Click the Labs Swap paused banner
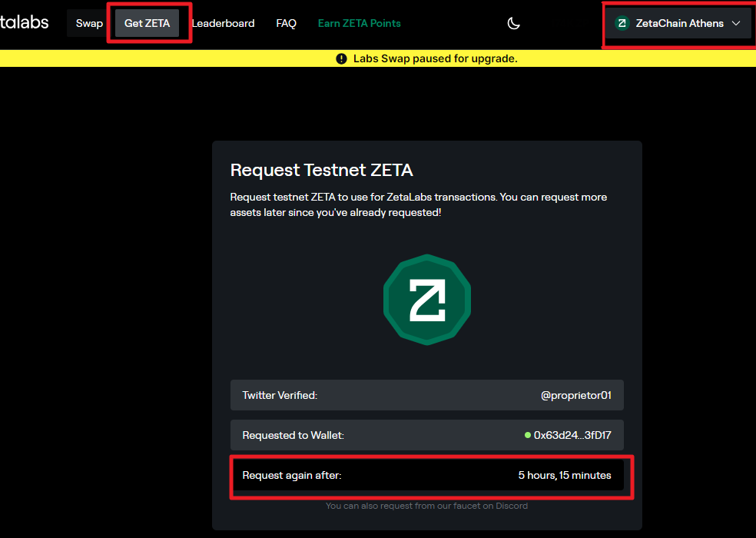 pos(378,58)
